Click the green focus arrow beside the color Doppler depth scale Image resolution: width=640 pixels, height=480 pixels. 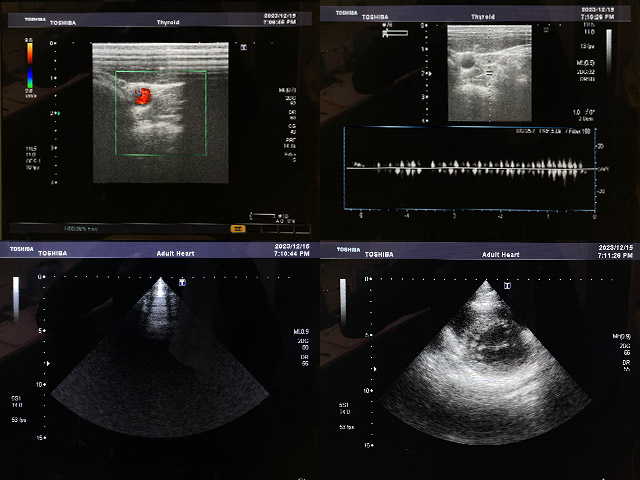59,113
